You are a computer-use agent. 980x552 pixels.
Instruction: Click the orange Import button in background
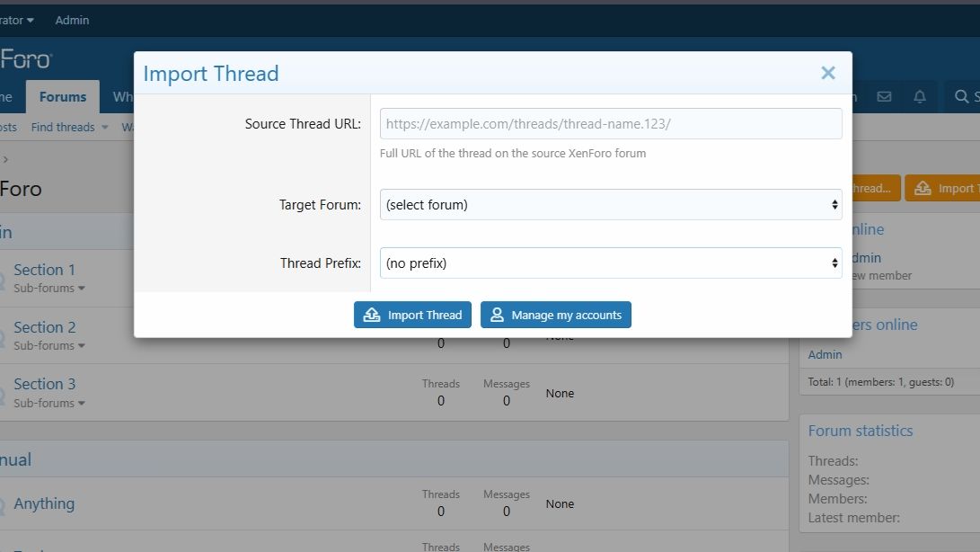[942, 188]
